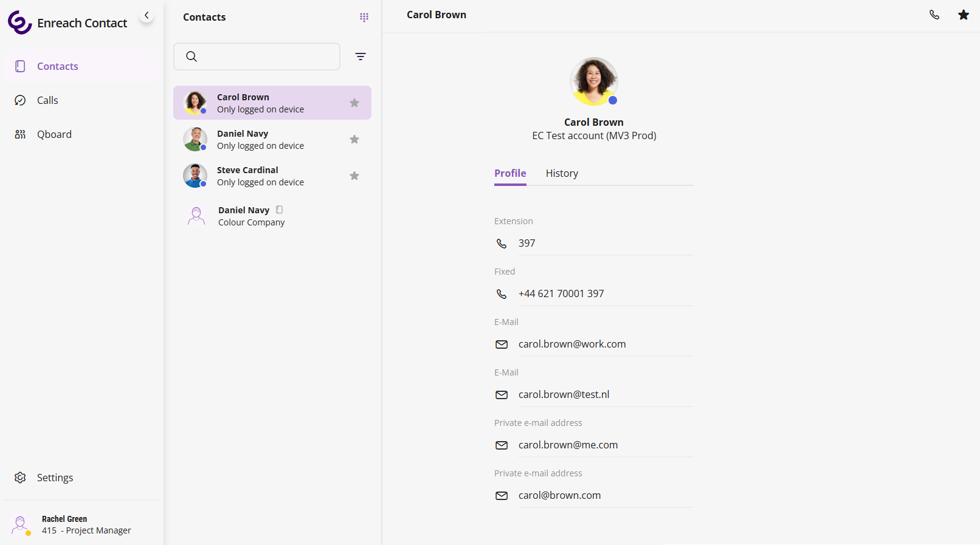Toggle favorite star for Daniel Navy
The width and height of the screenshot is (980, 545).
(354, 139)
